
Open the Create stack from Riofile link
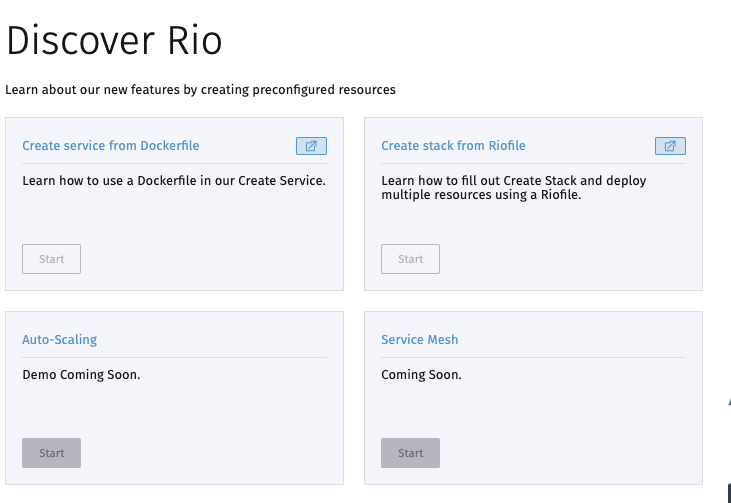point(453,145)
